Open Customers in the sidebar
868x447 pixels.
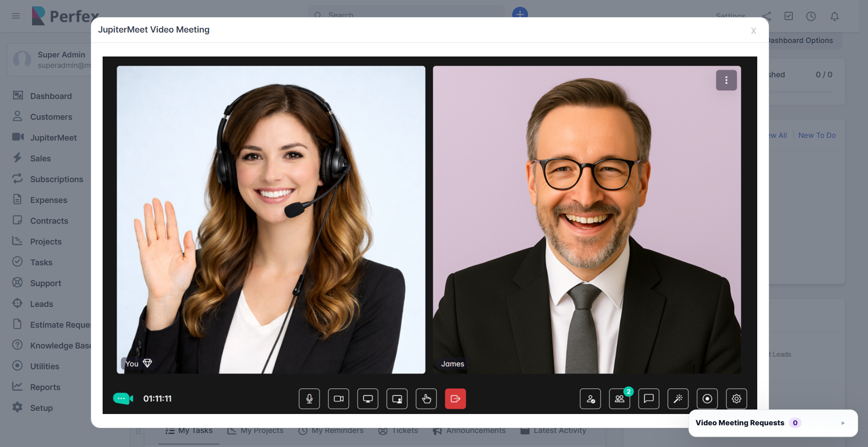[51, 117]
